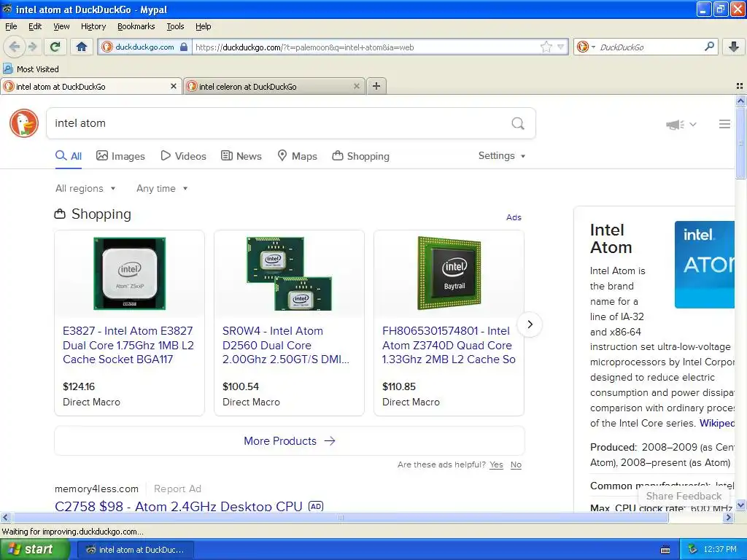The width and height of the screenshot is (747, 560).
Task: Click the Windows start button
Action: point(35,550)
